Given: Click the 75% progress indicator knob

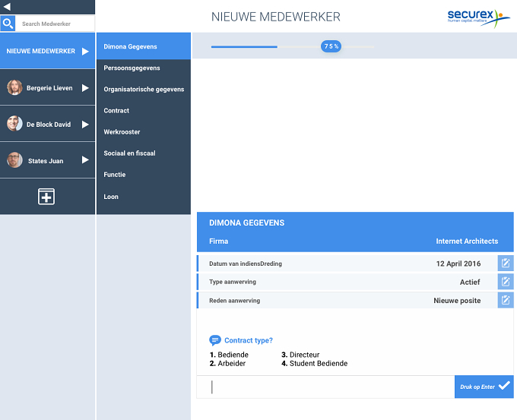Looking at the screenshot, I should pos(331,46).
